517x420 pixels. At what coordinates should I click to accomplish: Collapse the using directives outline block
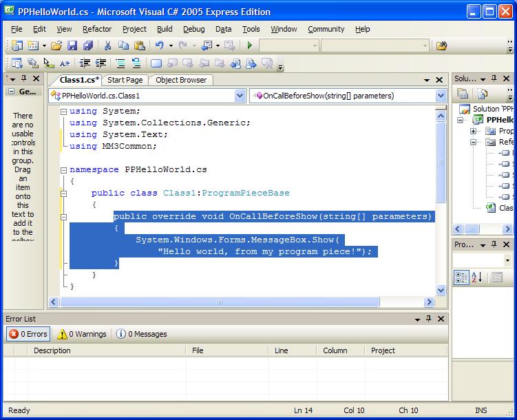pos(63,112)
